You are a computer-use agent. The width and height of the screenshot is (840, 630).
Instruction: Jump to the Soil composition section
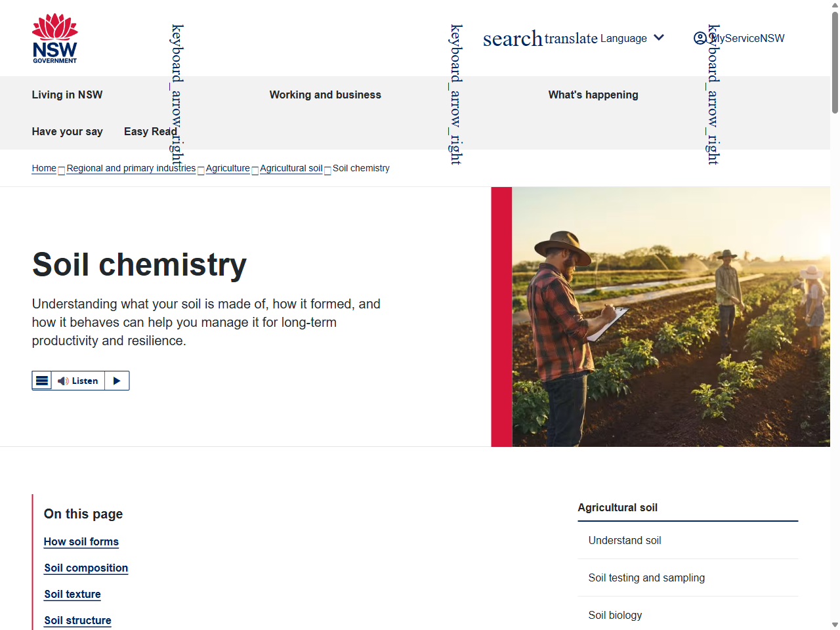[x=86, y=568]
